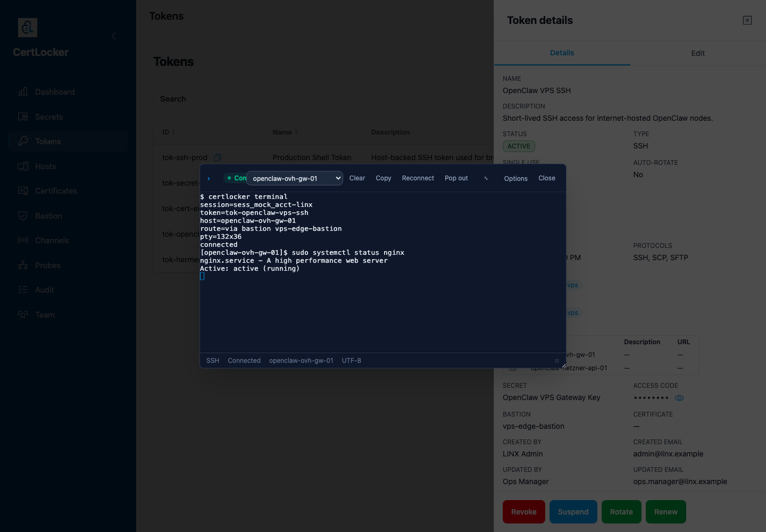This screenshot has width=766, height=532.
Task: Grab the terminal drag-handle dots
Action: coord(557,361)
